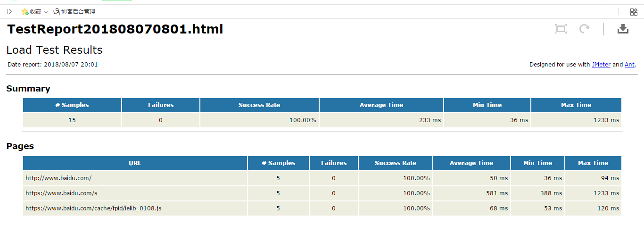Click the date report 2018/08/07 20:01 text
This screenshot has height=233, width=644.
coord(53,65)
